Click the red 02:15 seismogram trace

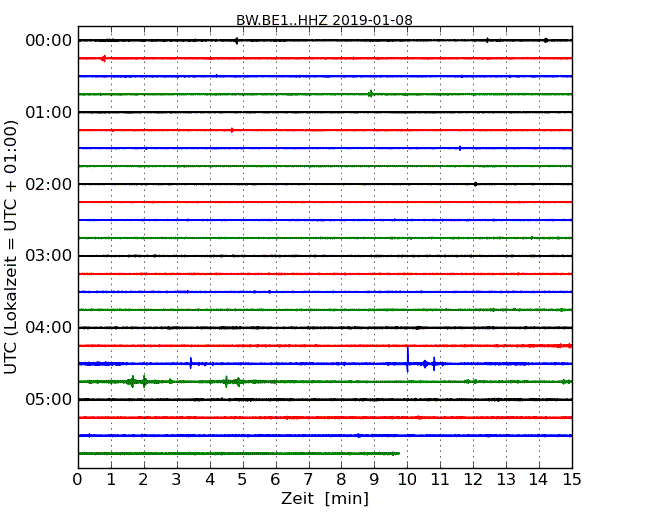pos(325,202)
